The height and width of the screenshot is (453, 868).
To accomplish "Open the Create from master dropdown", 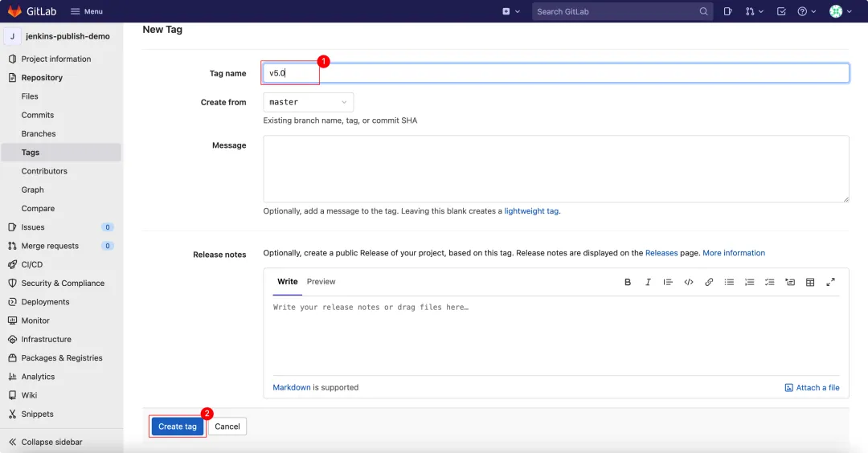I will point(308,102).
